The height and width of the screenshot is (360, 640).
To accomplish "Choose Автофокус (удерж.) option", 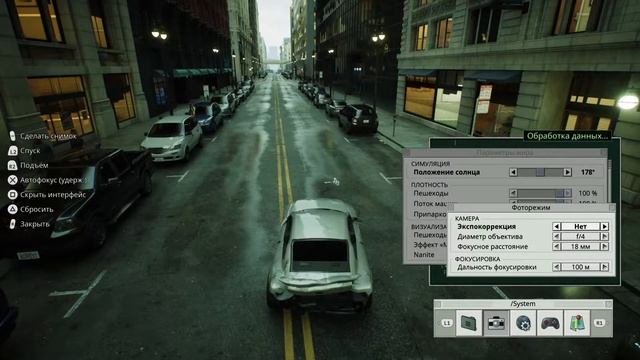I will [53, 180].
